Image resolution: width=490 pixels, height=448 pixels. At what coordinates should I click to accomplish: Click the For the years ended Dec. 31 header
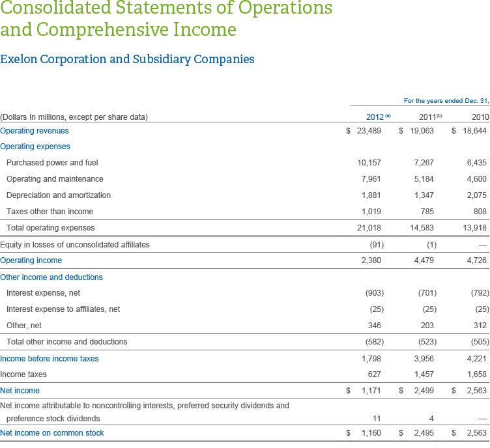click(446, 100)
